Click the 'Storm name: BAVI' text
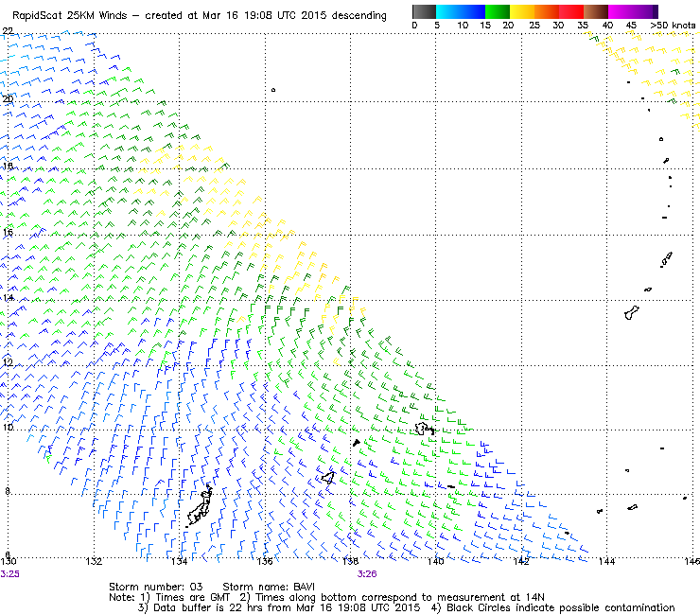 tap(269, 587)
